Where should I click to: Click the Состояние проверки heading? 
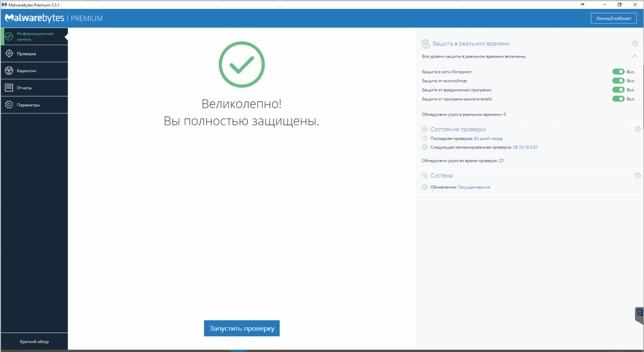(458, 129)
